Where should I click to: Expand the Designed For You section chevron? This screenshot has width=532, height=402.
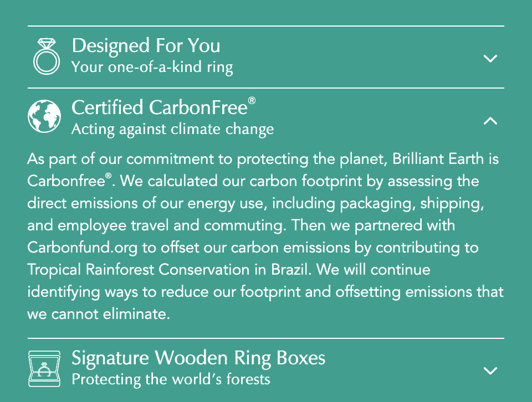[x=490, y=58]
